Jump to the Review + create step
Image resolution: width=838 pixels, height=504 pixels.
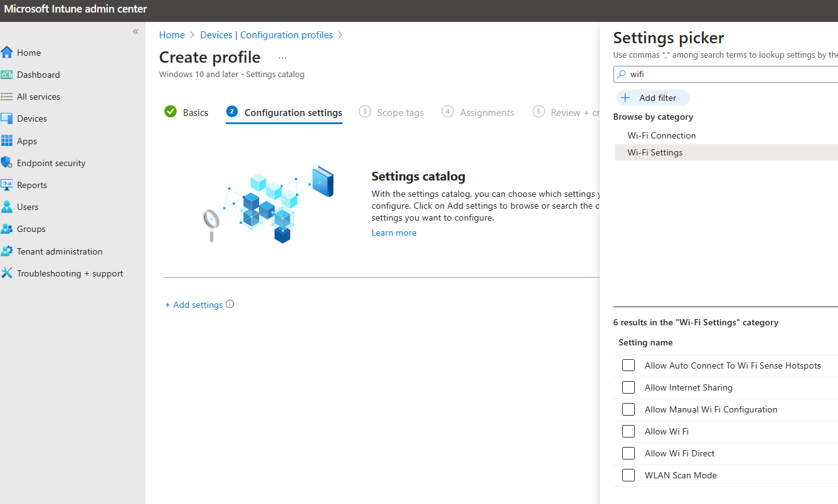(566, 112)
